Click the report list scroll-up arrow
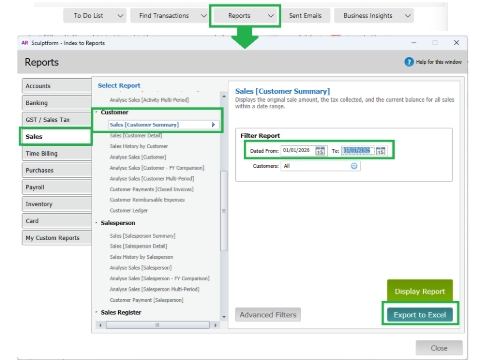Screen dimensions: 480x360 [x=224, y=96]
